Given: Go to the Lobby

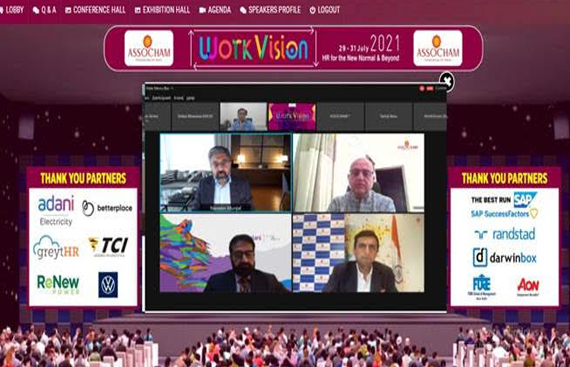Looking at the screenshot, I should pyautogui.click(x=12, y=10).
